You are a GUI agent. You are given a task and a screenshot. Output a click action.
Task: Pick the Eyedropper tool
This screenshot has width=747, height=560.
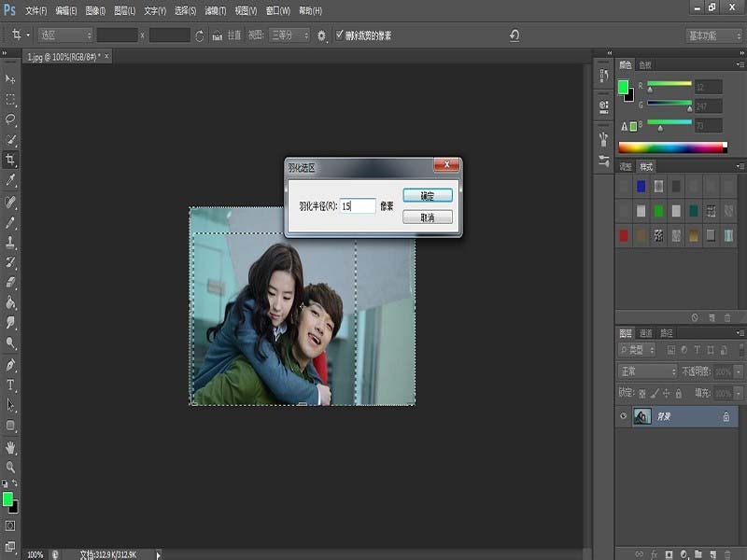tap(11, 179)
